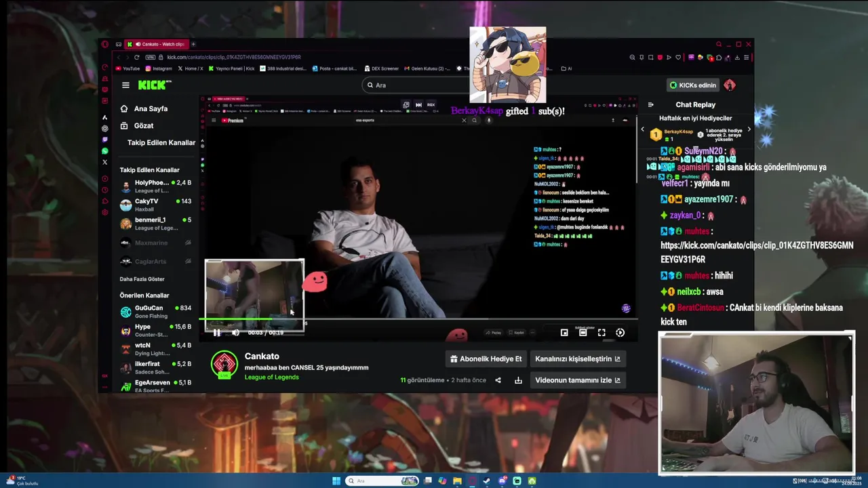Open the AI bookmarks folder
Image resolution: width=868 pixels, height=488 pixels.
(x=567, y=68)
